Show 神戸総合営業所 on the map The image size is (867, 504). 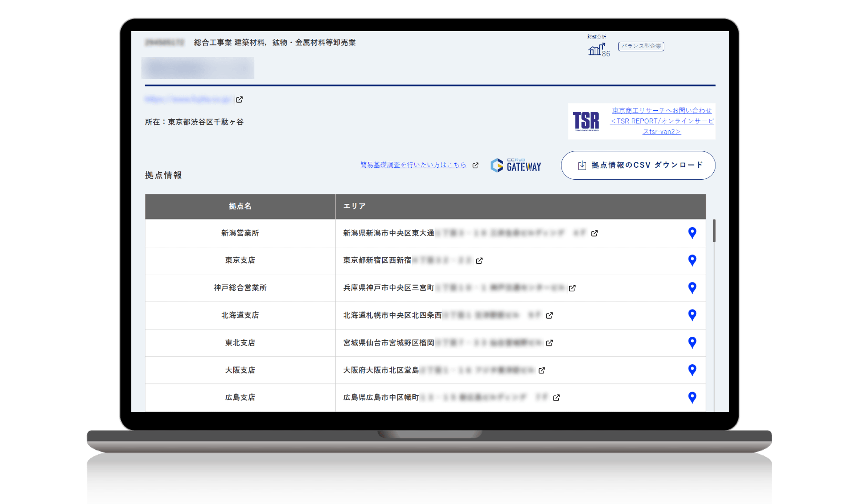[692, 288]
